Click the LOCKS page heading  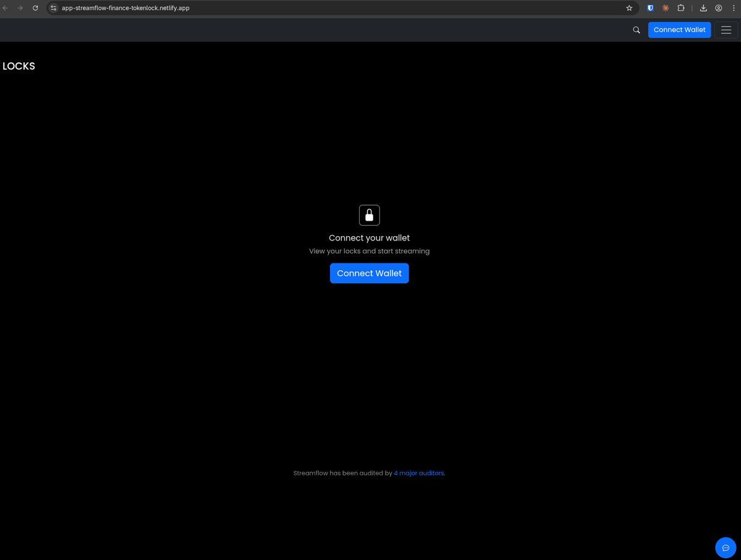click(x=19, y=66)
